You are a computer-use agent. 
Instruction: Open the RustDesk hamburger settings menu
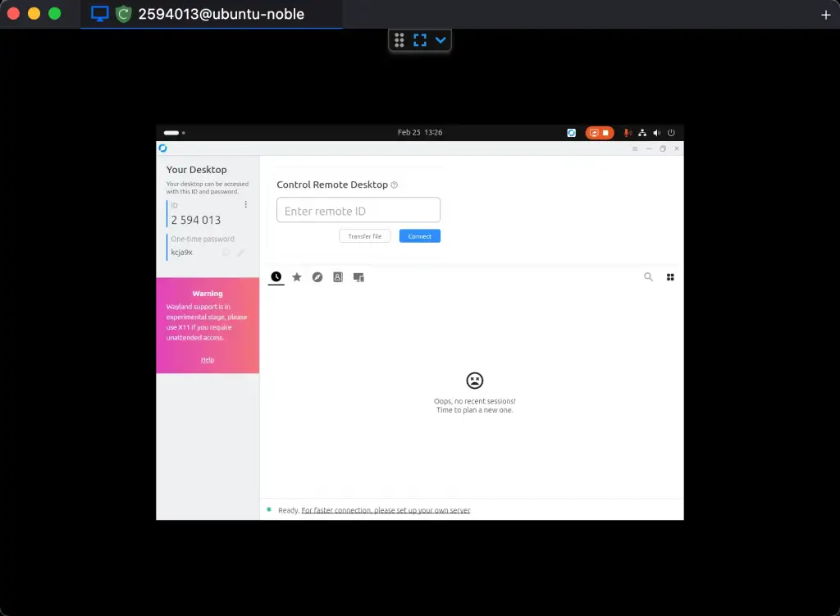tap(634, 148)
